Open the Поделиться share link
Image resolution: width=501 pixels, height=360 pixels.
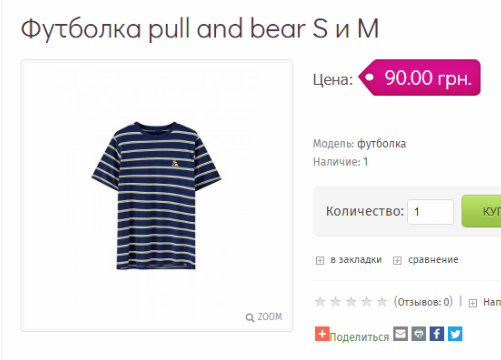tap(359, 337)
